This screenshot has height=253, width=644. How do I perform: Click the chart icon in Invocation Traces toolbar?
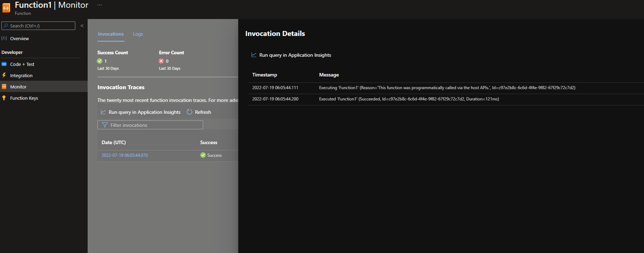103,112
